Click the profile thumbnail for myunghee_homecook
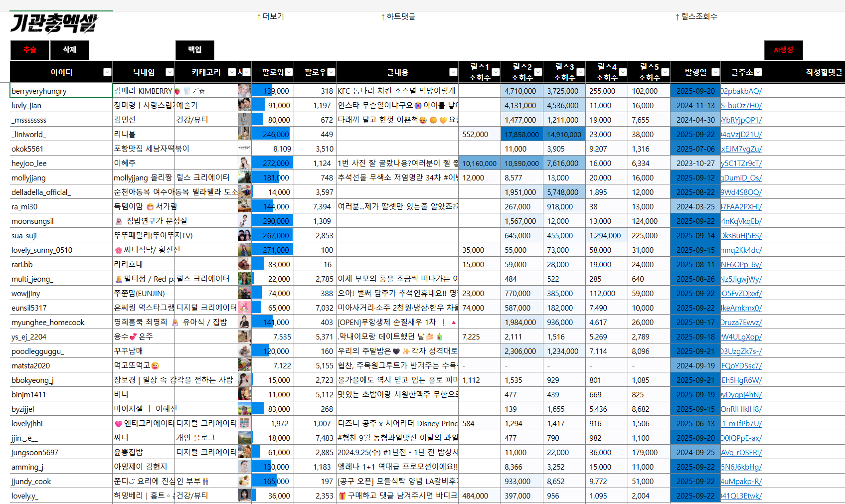The image size is (845, 504). coord(244,322)
